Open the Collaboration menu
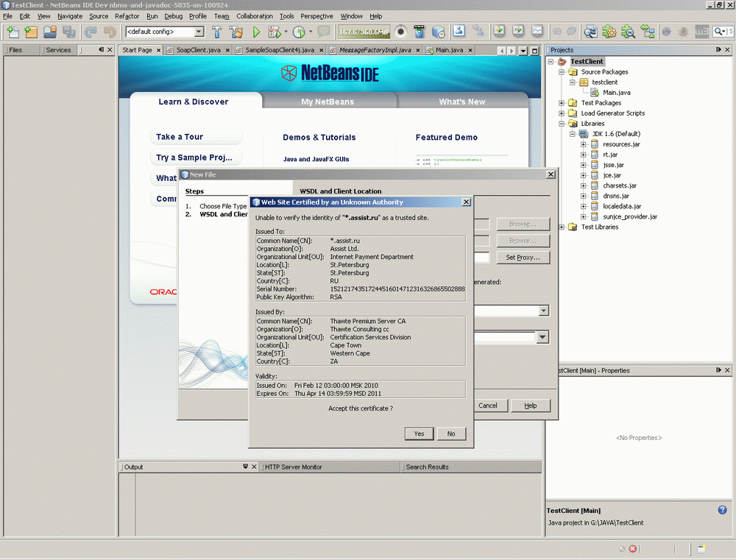 pos(255,16)
